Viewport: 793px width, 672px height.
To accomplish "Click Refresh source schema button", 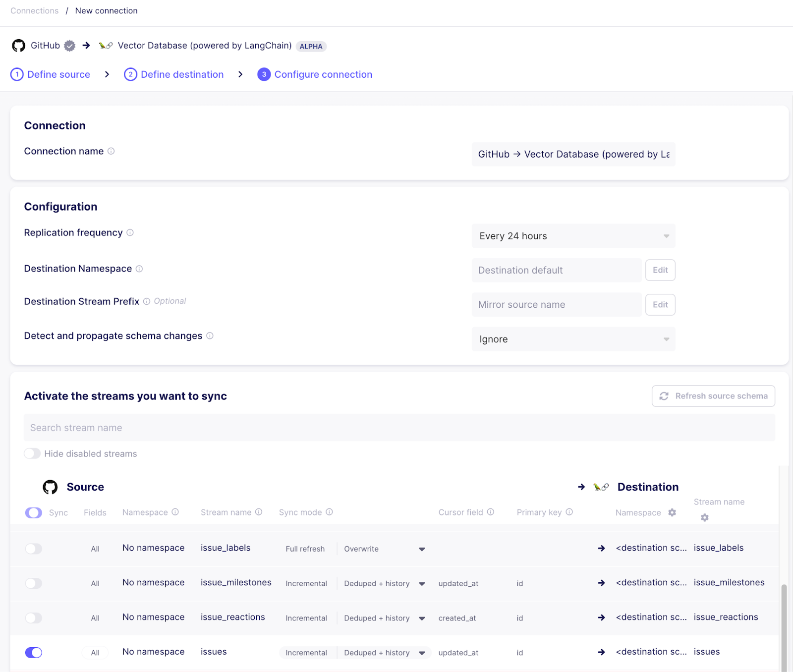I will tap(713, 396).
